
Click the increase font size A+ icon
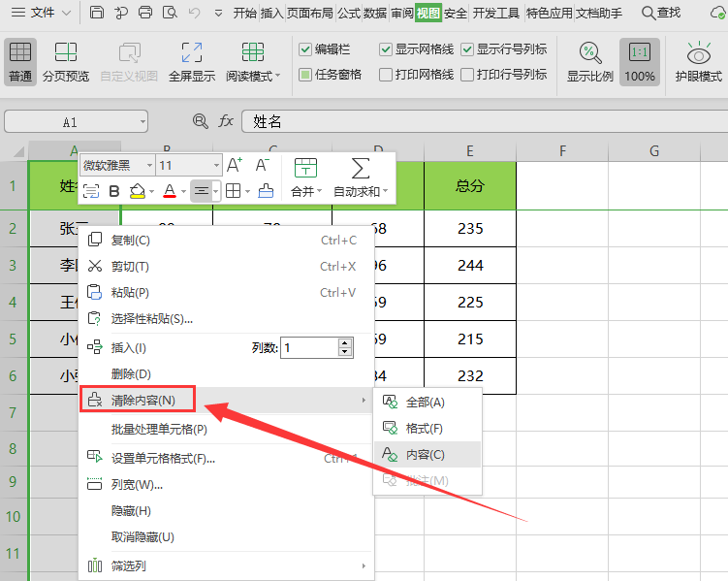[x=235, y=165]
